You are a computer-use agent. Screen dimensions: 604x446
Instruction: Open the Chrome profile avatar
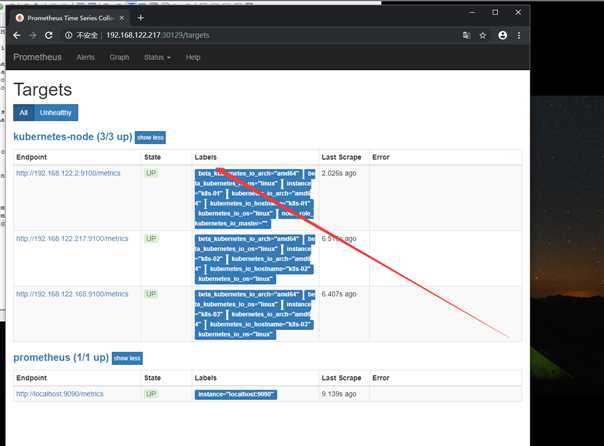coord(503,35)
